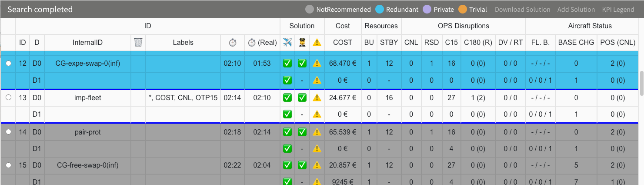This screenshot has width=644, height=185.
Task: Click cost value 24.677 €
Action: coord(343,98)
